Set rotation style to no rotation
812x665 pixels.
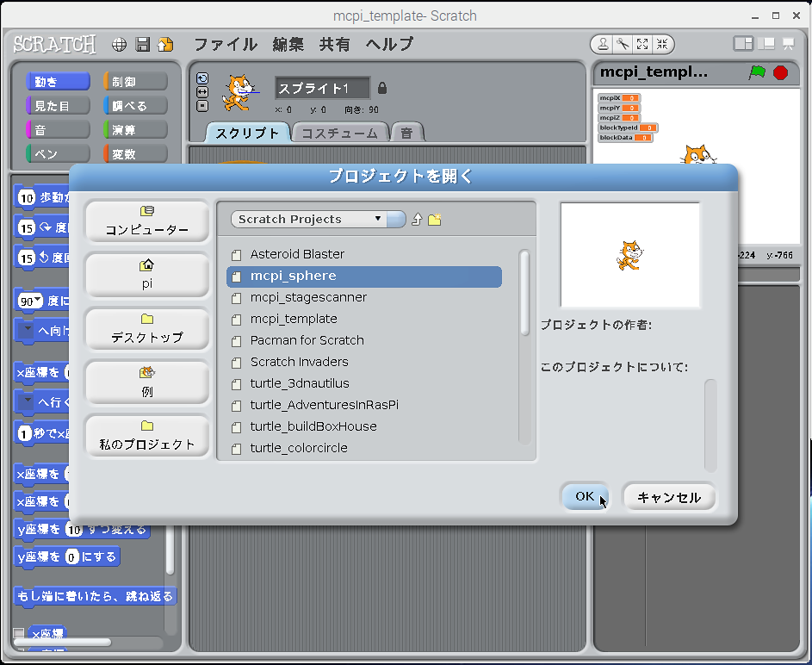(202, 106)
